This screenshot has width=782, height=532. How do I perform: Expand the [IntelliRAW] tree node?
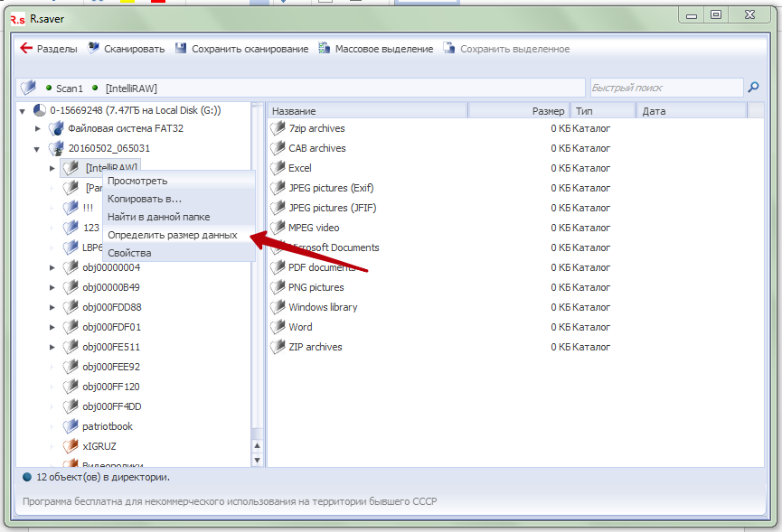pos(52,168)
